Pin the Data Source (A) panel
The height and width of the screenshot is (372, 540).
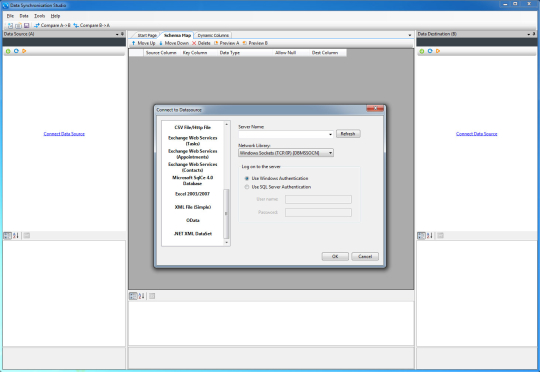coord(122,34)
